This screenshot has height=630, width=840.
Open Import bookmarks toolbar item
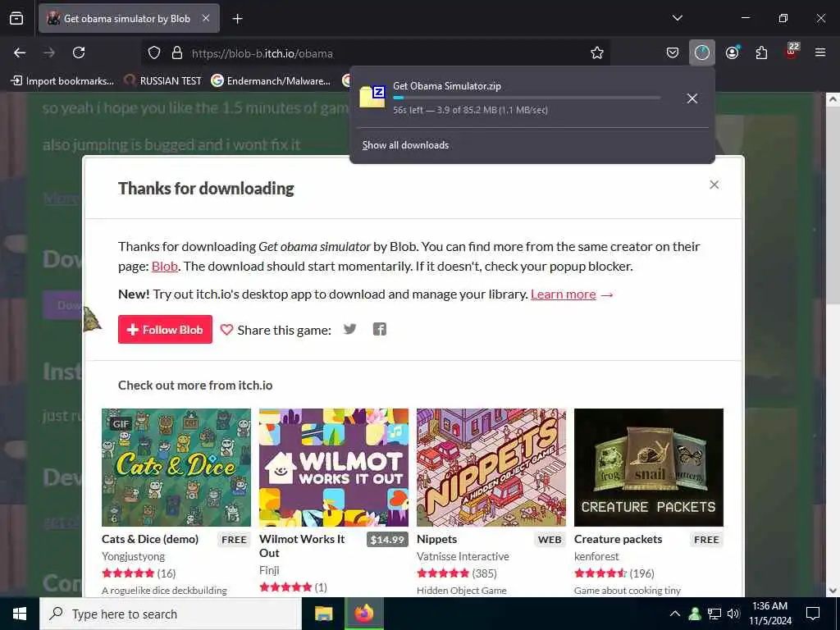62,81
